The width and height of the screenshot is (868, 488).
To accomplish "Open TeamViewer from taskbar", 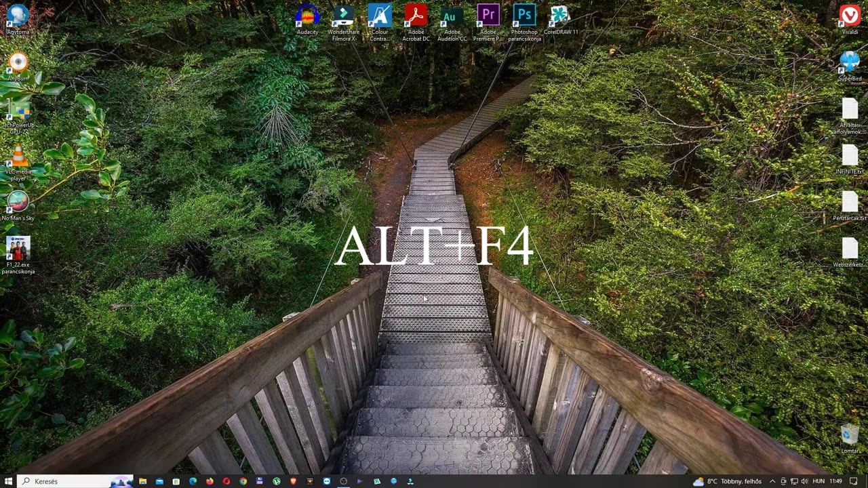I will pos(327,481).
